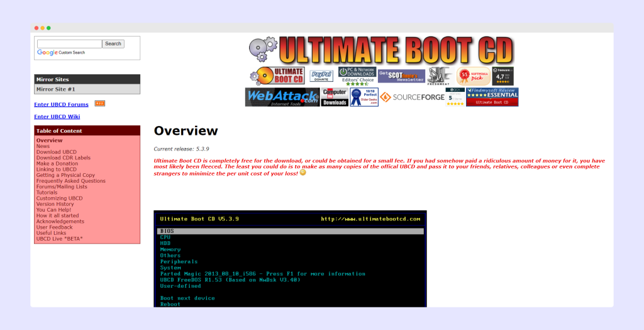Click the 'Current release: 5.3.9' text

coord(181,149)
